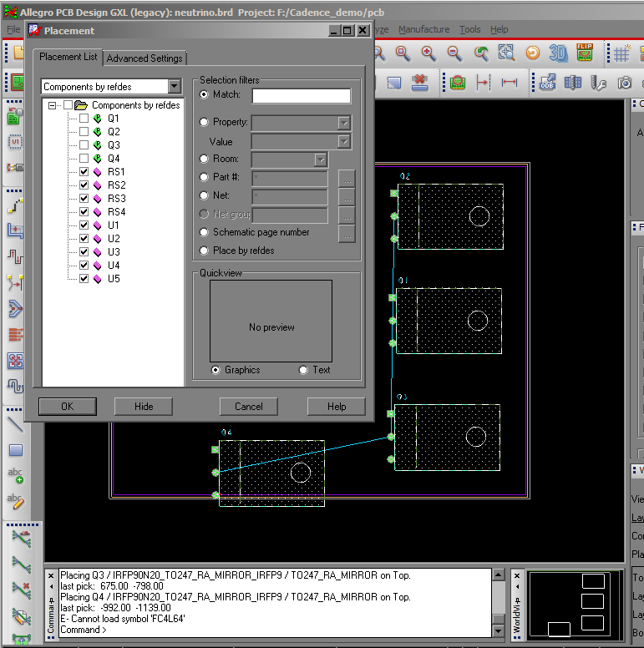Check the root Components by refdes checkbox
The height and width of the screenshot is (648, 644).
[x=68, y=105]
